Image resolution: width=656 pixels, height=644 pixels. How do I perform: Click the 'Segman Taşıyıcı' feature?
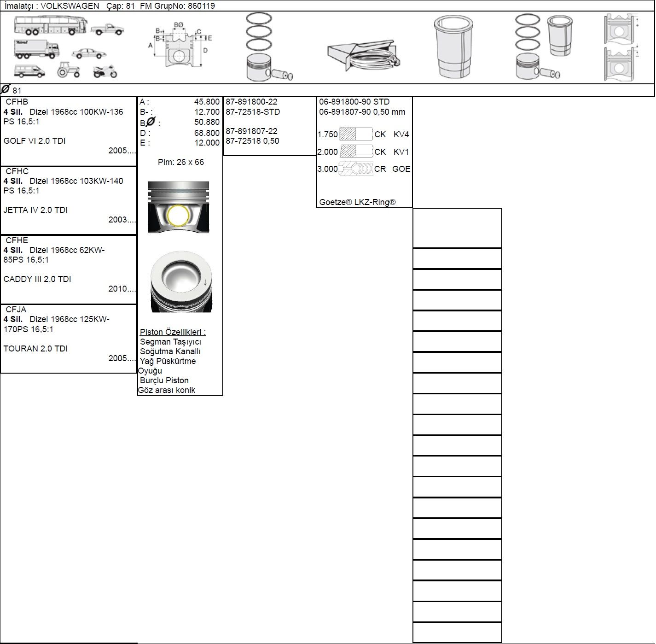[x=170, y=342]
